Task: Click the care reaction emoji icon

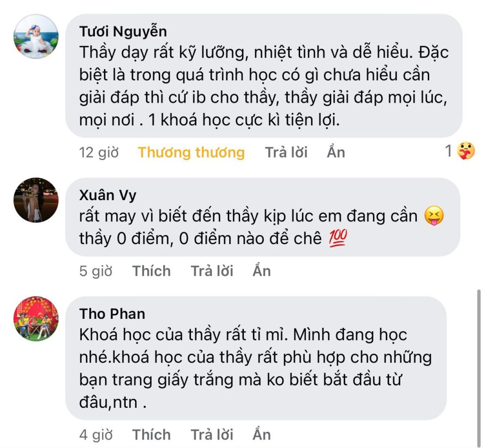Action: [466, 151]
